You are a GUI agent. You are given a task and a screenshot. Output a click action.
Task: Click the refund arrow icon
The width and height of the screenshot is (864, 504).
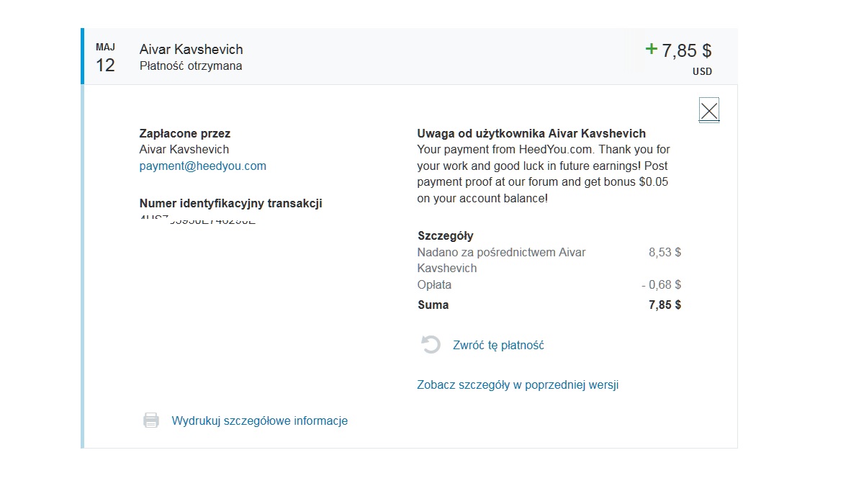431,345
